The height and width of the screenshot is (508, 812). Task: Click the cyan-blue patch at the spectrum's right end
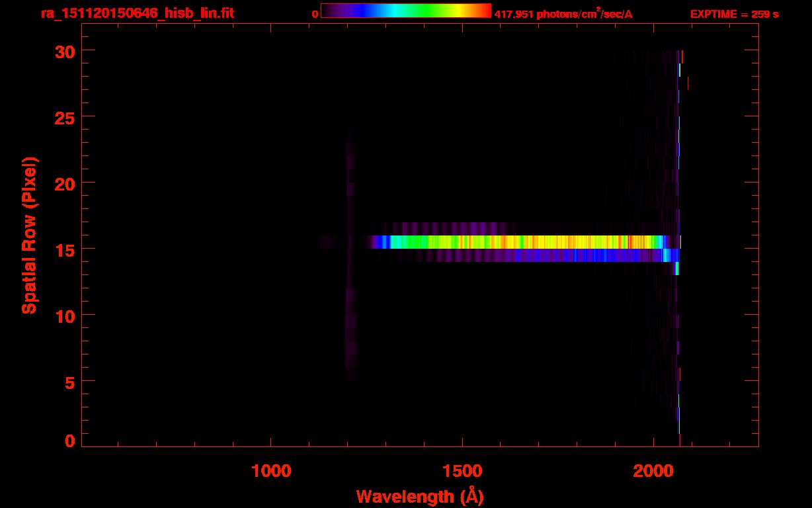pyautogui.click(x=670, y=256)
